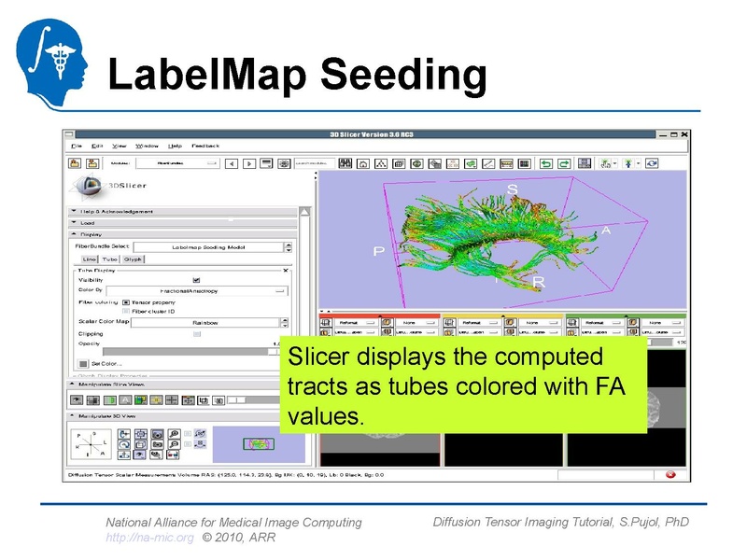Click the FiberBundle Select field showing Labelmap Seeding Model
This screenshot has width=747, height=560.
pyautogui.click(x=208, y=246)
